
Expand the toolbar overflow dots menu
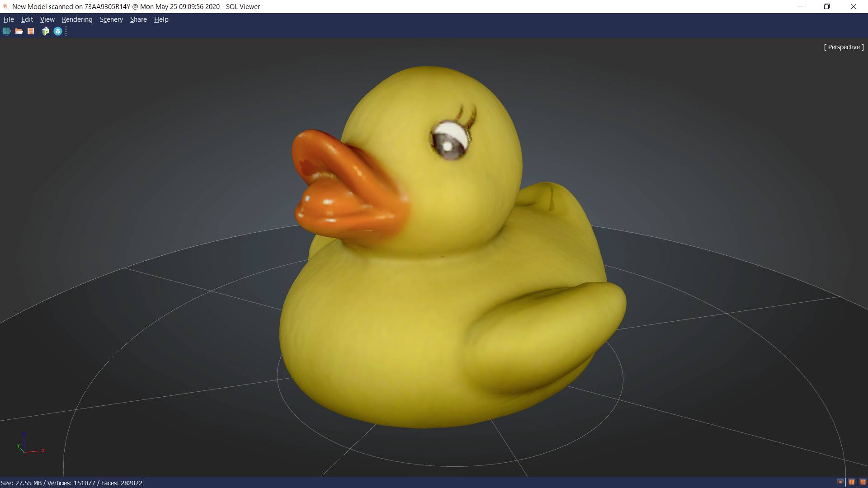point(66,31)
